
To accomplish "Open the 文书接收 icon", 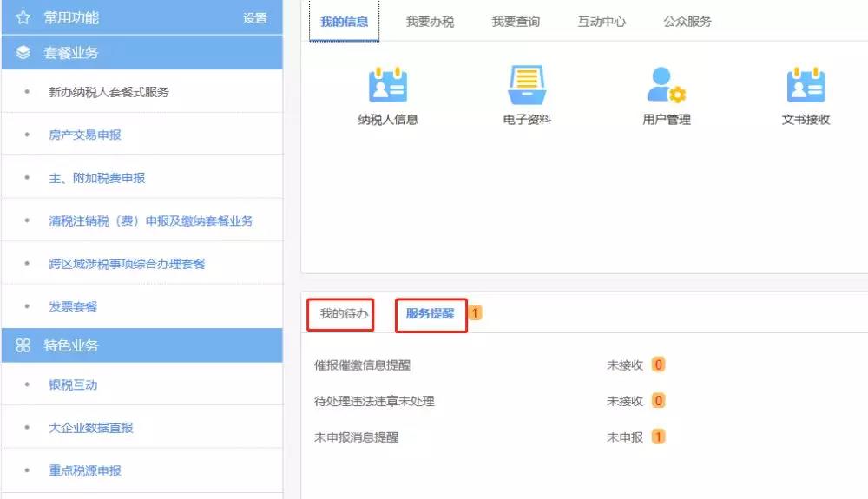I will pyautogui.click(x=806, y=87).
